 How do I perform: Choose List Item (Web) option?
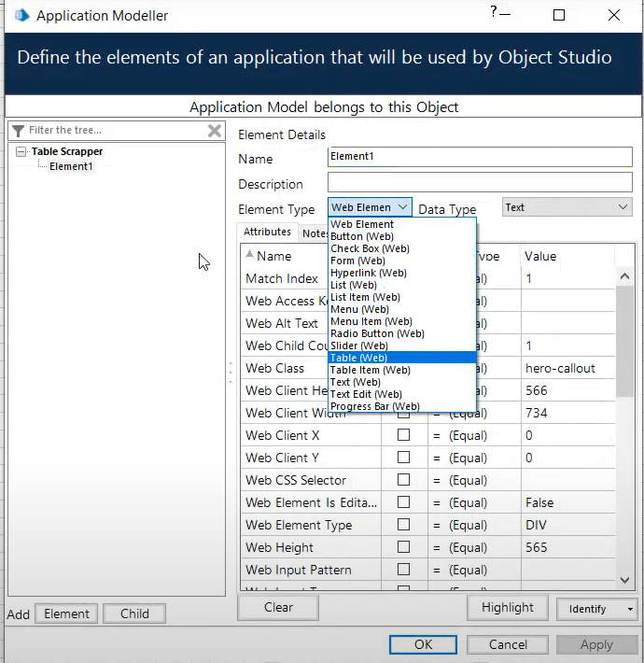[x=402, y=297]
